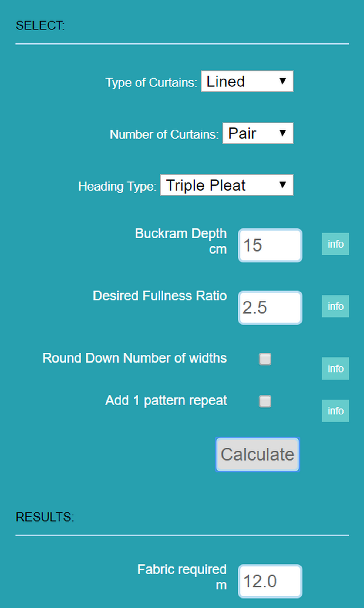Click the Desired Fullness Ratio label
Image resolution: width=364 pixels, height=608 pixels.
pos(160,296)
